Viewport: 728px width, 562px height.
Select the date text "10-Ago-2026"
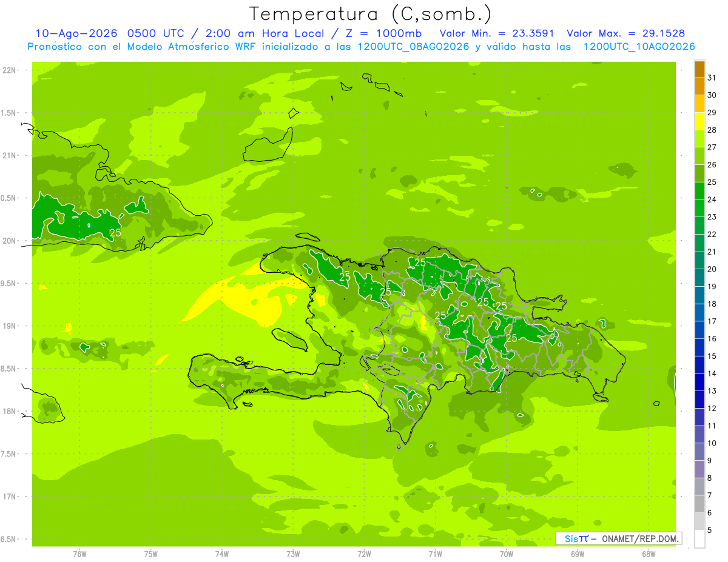[76, 33]
